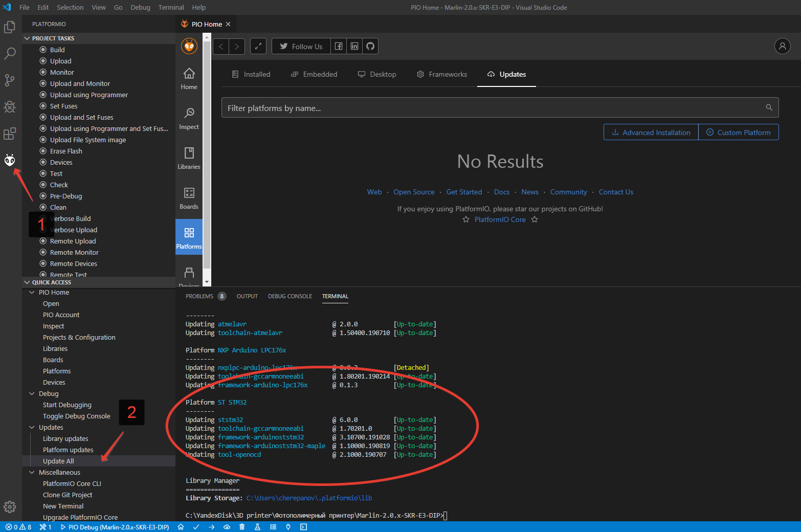Click the trash Clean icon in the status bar
Image resolution: width=801 pixels, height=532 pixels.
click(242, 527)
